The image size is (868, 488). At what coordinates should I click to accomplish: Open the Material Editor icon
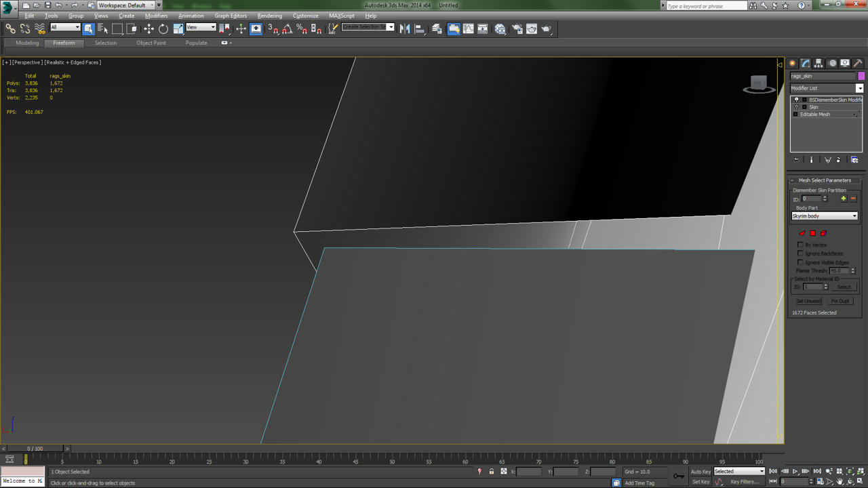pos(500,28)
